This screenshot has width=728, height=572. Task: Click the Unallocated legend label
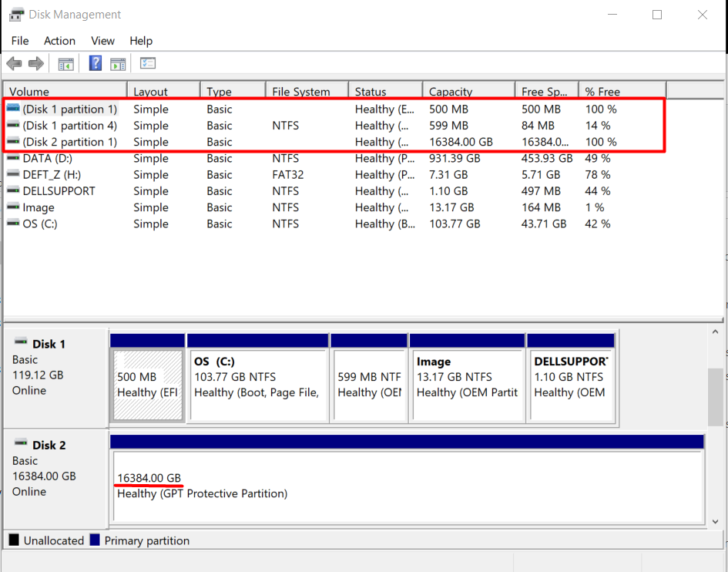click(54, 540)
